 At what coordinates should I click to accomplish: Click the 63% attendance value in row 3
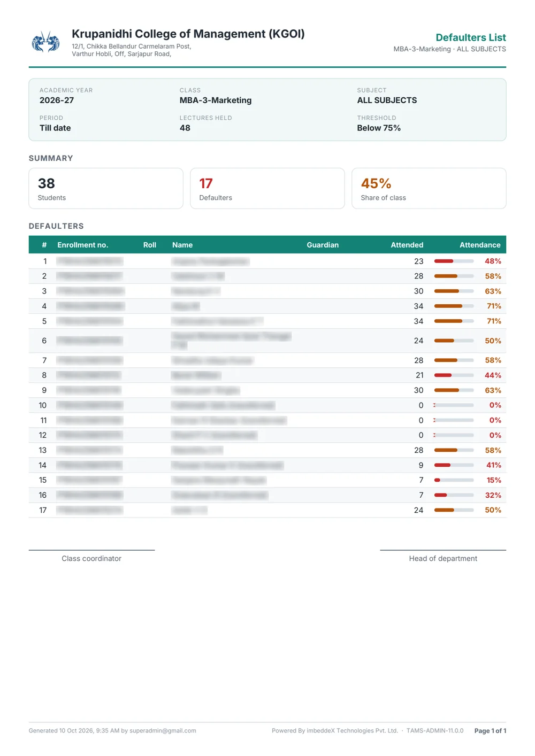pos(493,291)
